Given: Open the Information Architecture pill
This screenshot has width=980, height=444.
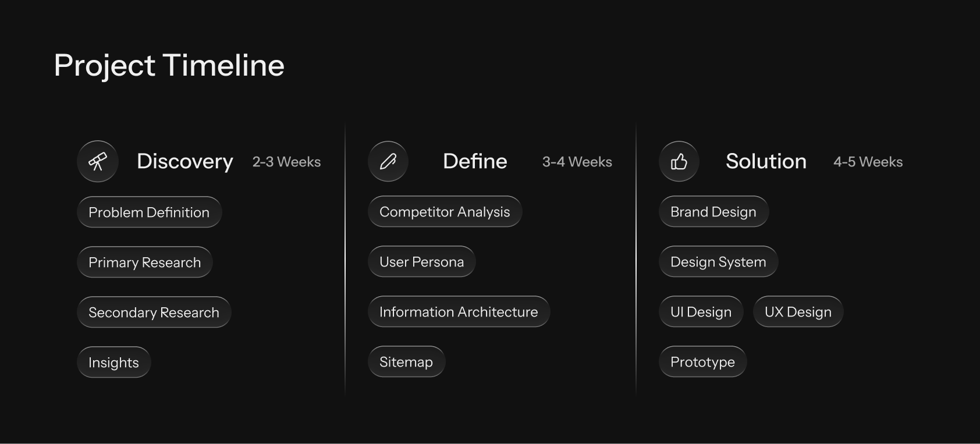Looking at the screenshot, I should point(459,312).
